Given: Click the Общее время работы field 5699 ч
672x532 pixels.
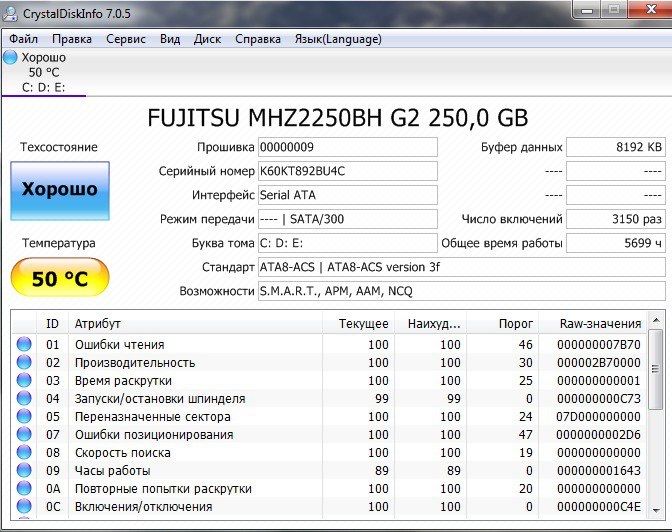Looking at the screenshot, I should tap(616, 243).
